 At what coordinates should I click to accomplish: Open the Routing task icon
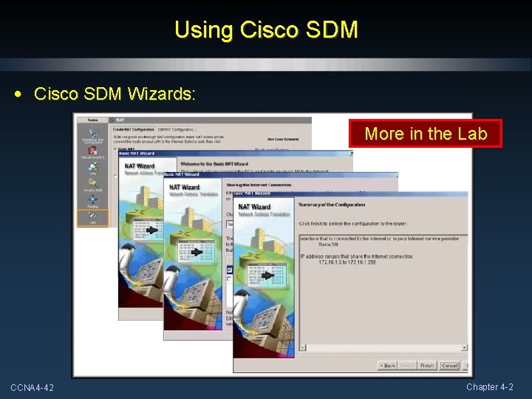[x=92, y=201]
